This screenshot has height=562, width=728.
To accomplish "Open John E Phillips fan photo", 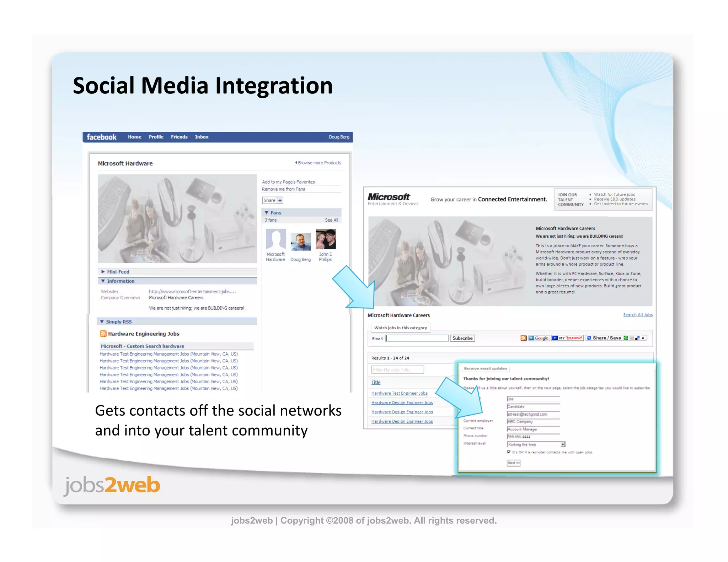I will point(325,239).
